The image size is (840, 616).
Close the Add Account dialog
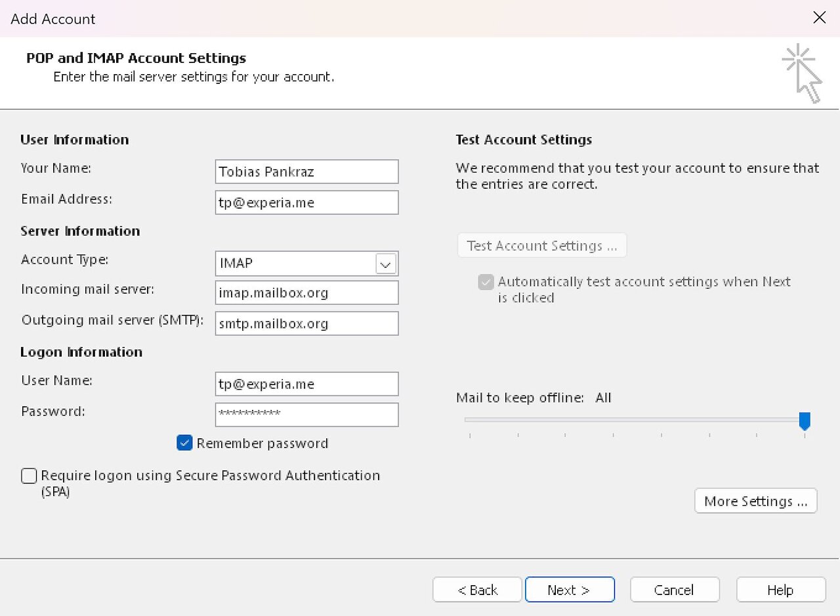click(x=819, y=18)
